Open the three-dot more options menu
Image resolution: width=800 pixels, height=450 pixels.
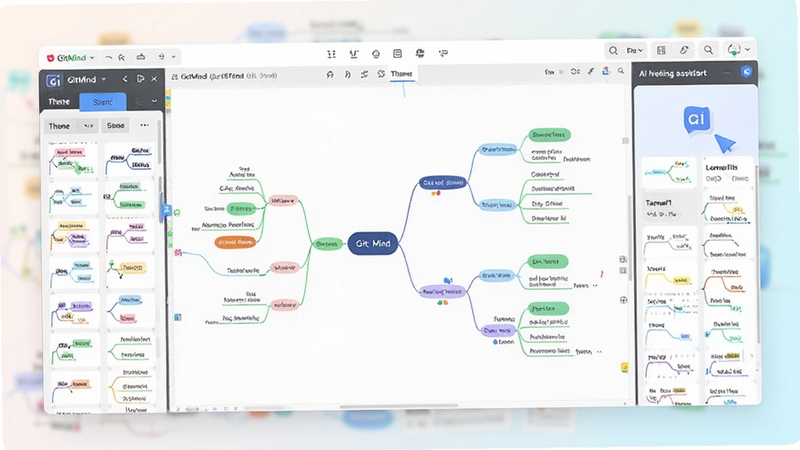point(144,125)
